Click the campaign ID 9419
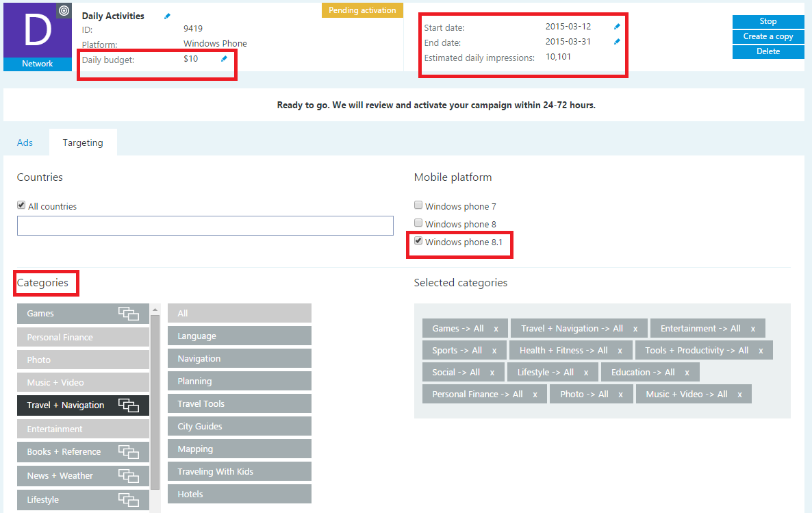812x513 pixels. pyautogui.click(x=193, y=29)
